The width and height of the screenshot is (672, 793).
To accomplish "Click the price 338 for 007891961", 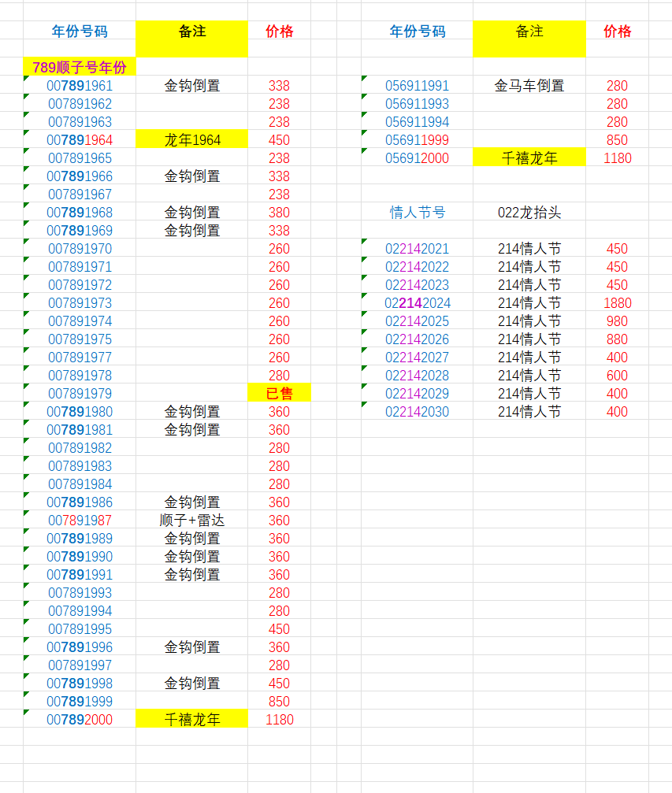I will click(x=280, y=86).
